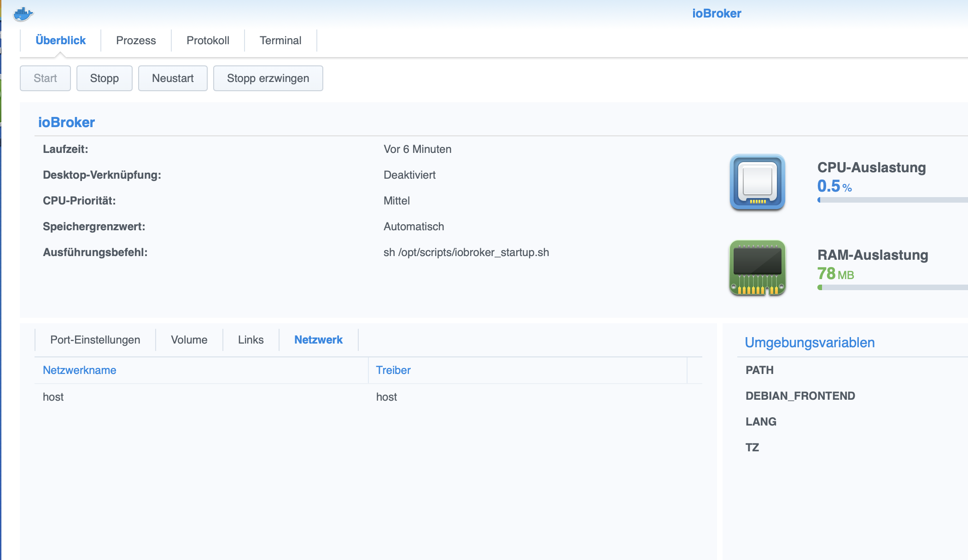Click the Docker whale icon
Viewport: 968px width, 560px height.
click(23, 14)
